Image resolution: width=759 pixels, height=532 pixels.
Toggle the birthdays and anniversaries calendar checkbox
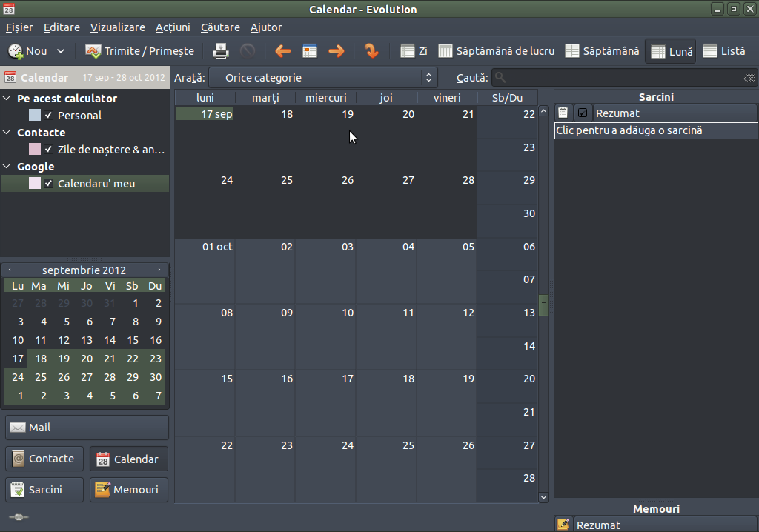pyautogui.click(x=49, y=150)
